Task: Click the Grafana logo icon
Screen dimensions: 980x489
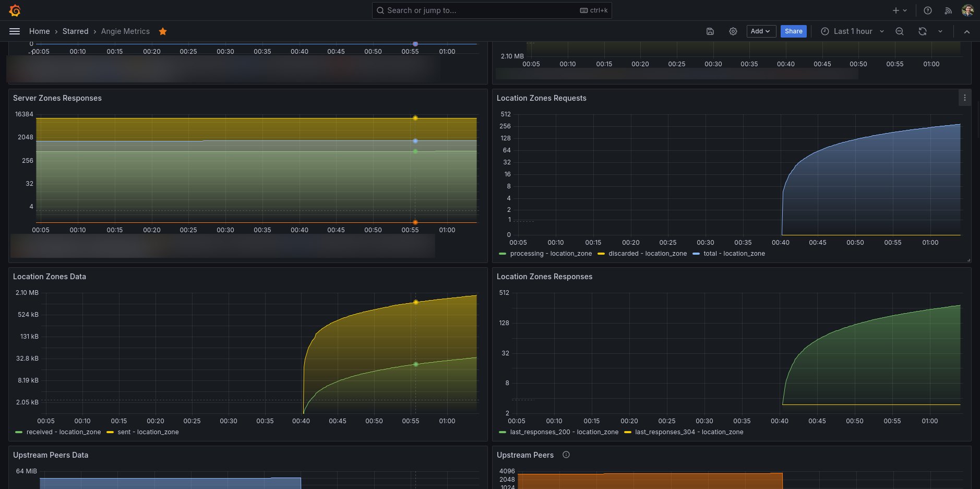Action: coord(15,10)
